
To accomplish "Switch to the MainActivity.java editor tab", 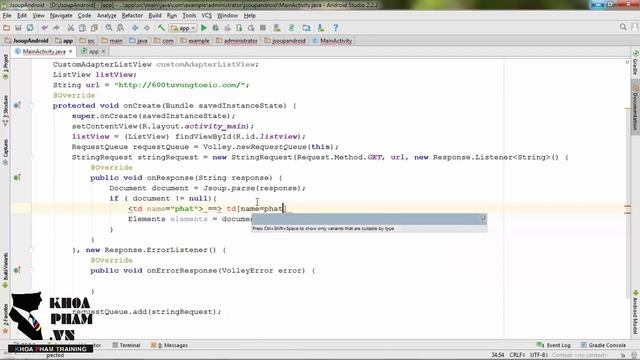I will pos(44,51).
